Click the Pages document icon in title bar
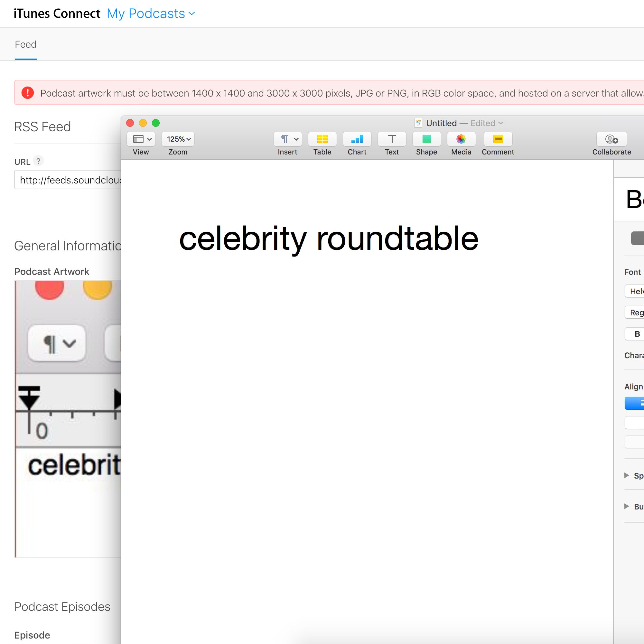The height and width of the screenshot is (644, 644). 418,123
